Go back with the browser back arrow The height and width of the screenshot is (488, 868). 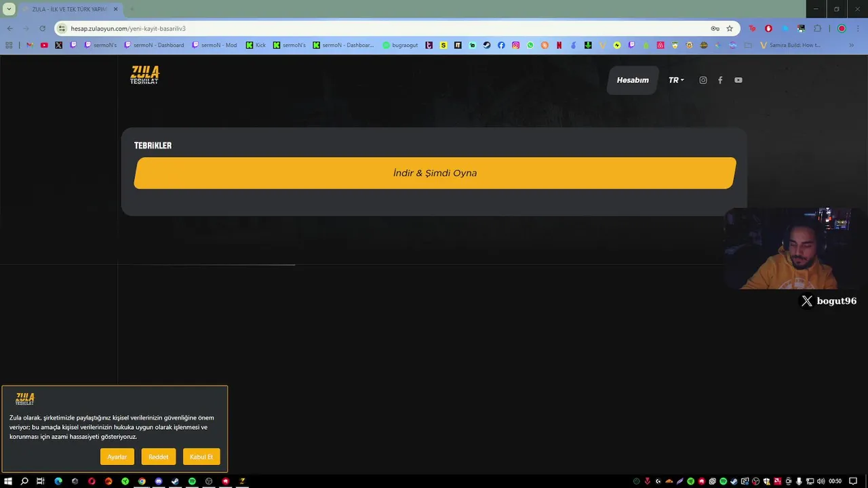point(9,28)
